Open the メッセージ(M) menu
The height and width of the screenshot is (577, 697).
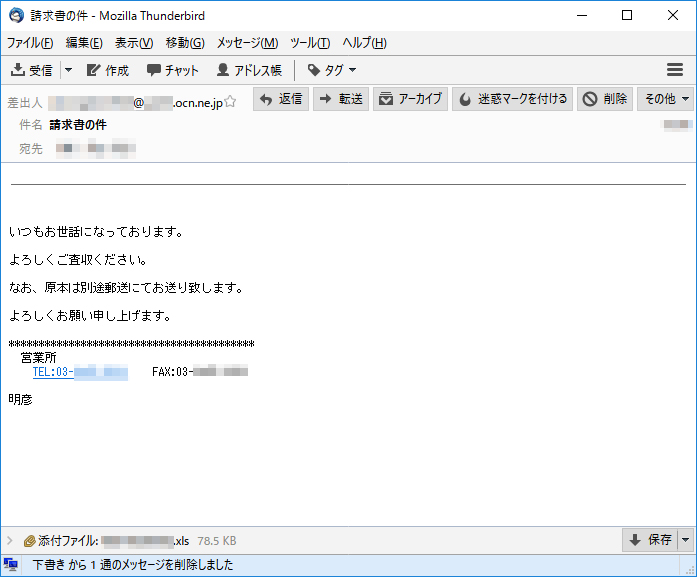(247, 43)
